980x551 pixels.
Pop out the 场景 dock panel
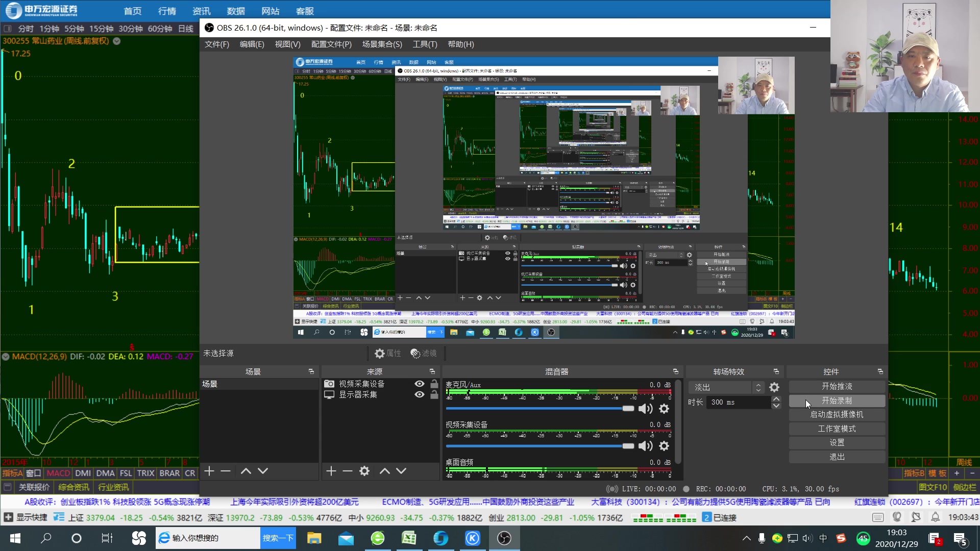(311, 371)
